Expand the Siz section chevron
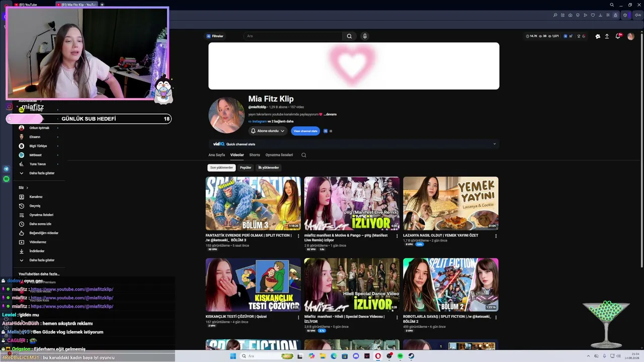This screenshot has width=644, height=362. click(27, 188)
